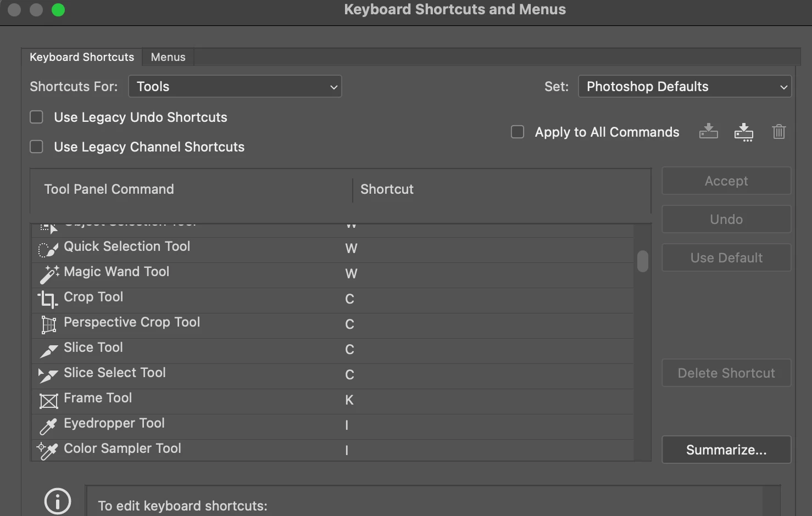
Task: Check Apply to All Commands
Action: click(x=517, y=132)
